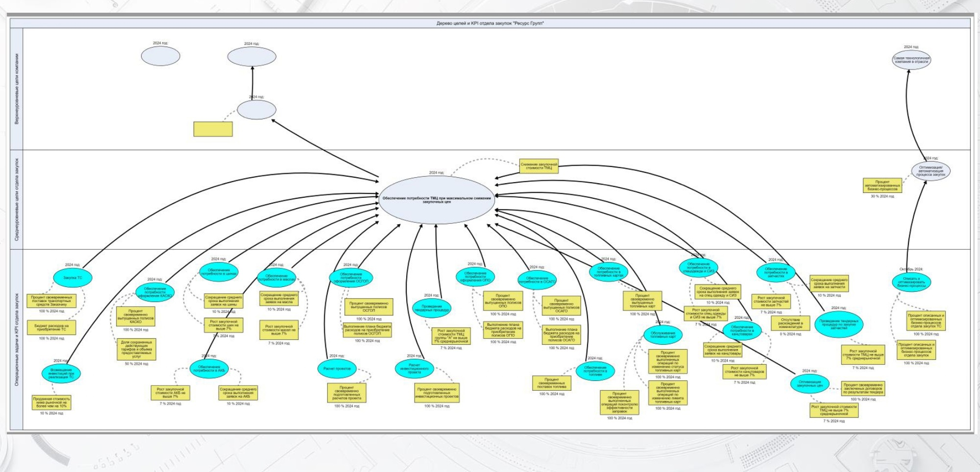Click the "Самая технологичная компания в отрасли" ellipse
This screenshot has width=980, height=472.
911,60
